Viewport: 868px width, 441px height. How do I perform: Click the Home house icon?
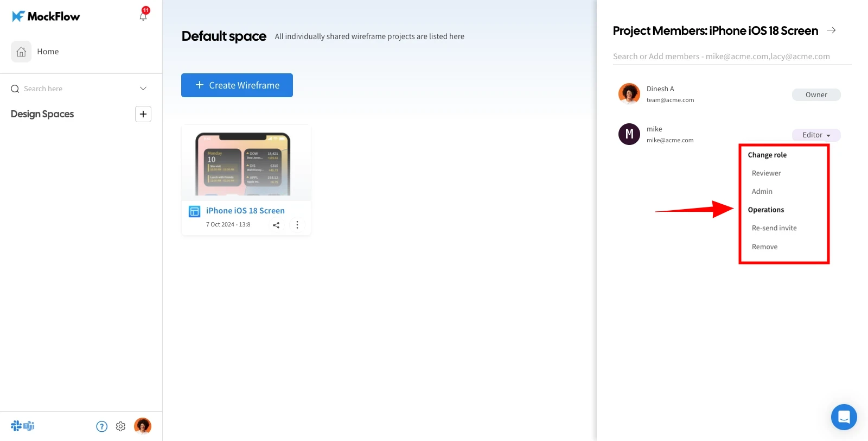pos(21,52)
